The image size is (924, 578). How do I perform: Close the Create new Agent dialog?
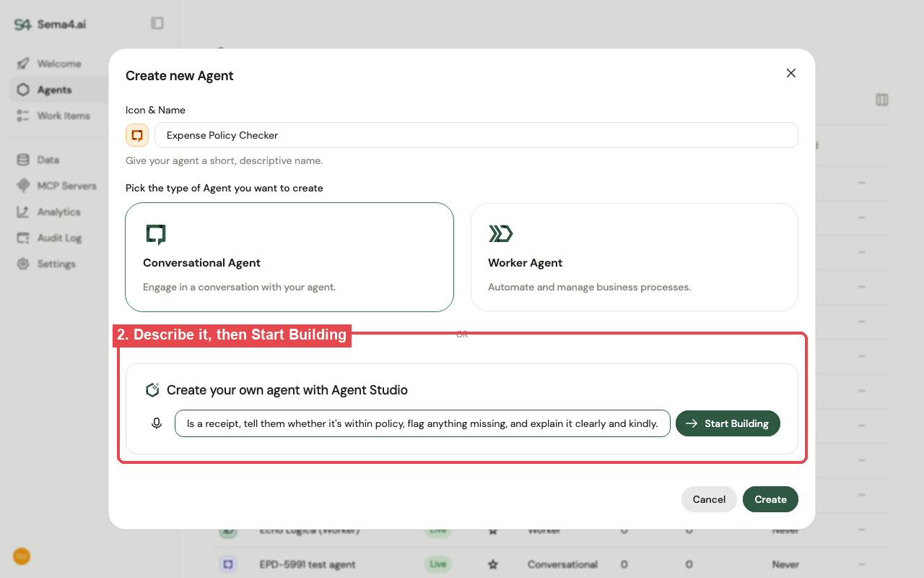pyautogui.click(x=791, y=73)
